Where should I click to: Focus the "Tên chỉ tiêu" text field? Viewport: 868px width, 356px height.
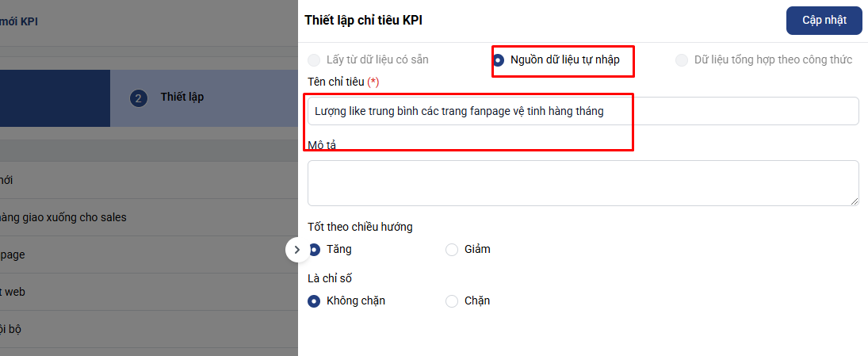(x=583, y=112)
